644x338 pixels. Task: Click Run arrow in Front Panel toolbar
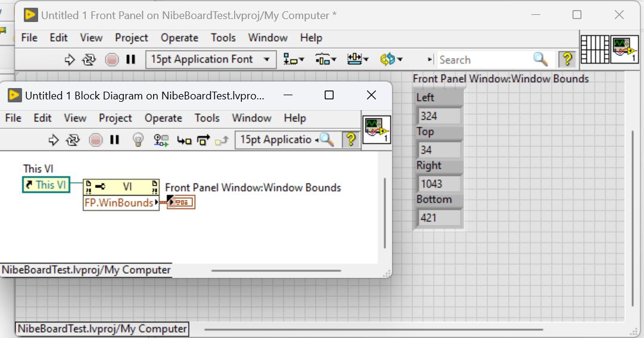(70, 60)
